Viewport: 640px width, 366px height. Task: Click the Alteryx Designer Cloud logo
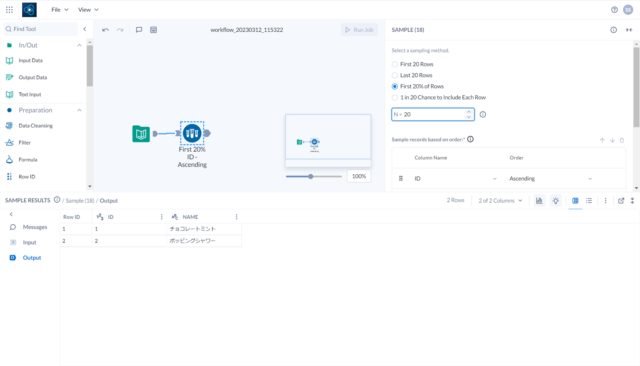pos(29,10)
